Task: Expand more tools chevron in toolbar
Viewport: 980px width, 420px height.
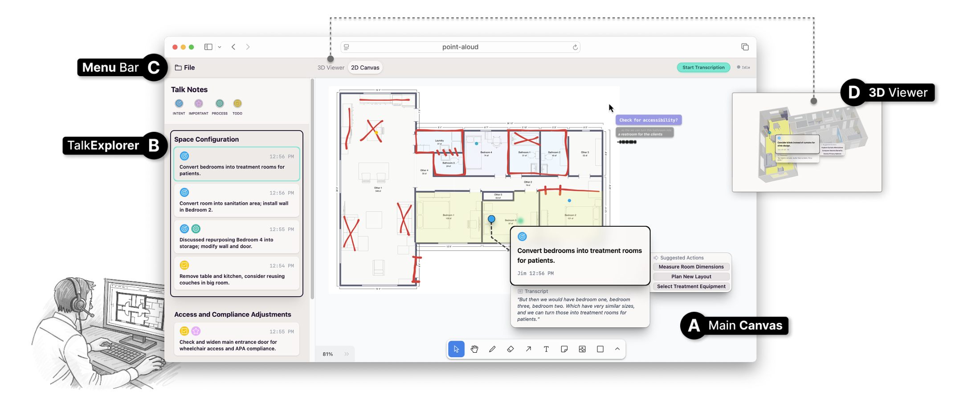Action: pos(617,349)
